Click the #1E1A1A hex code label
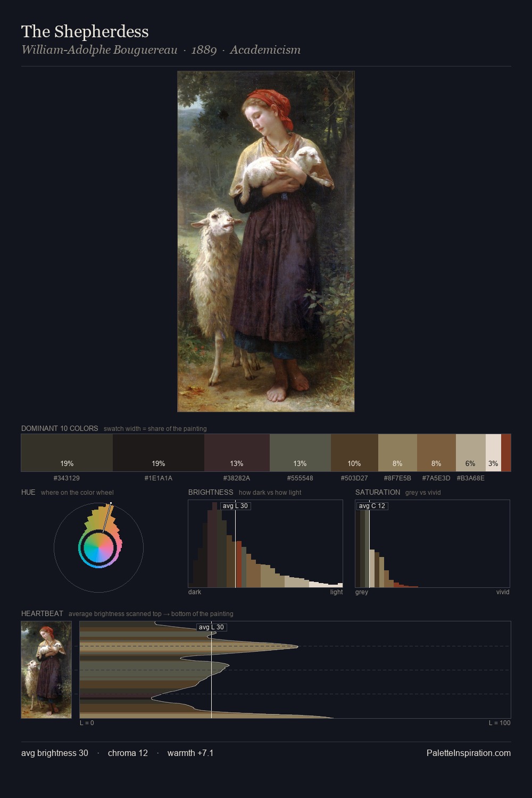This screenshot has height=798, width=532. coord(159,478)
